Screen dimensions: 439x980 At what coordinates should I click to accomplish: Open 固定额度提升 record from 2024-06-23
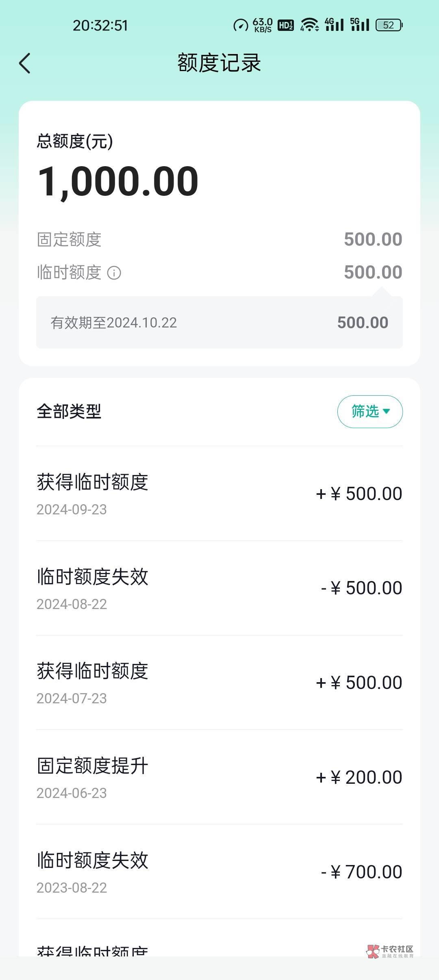[x=219, y=777]
